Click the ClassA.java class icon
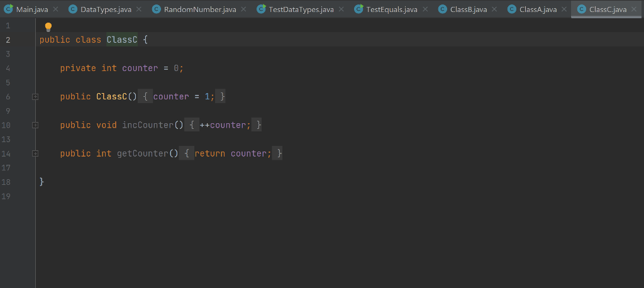644x288 pixels. [512, 9]
